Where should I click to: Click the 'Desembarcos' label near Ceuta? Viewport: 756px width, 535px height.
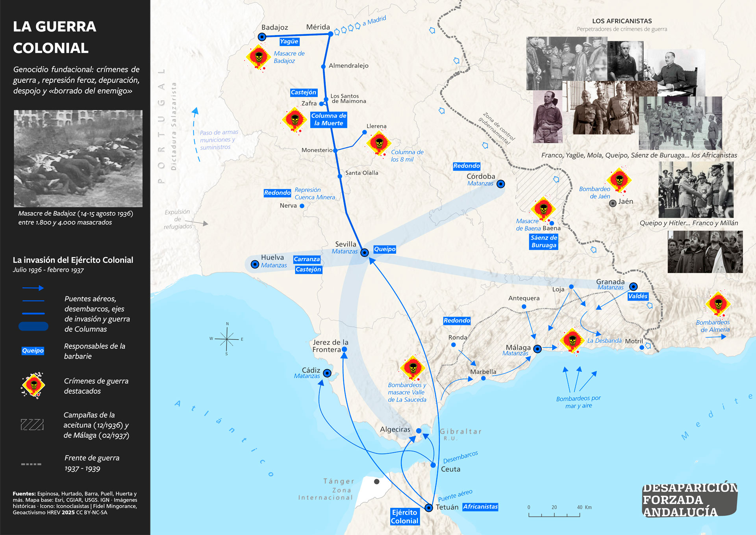(460, 457)
